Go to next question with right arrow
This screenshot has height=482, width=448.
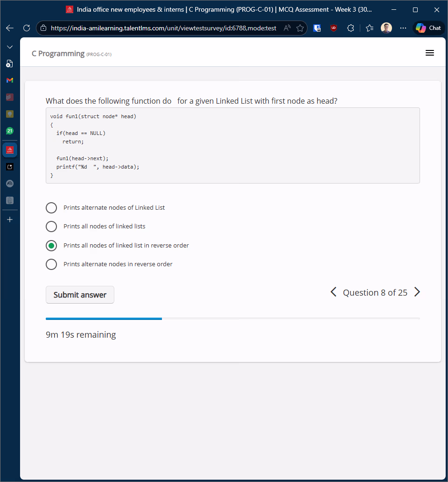417,292
